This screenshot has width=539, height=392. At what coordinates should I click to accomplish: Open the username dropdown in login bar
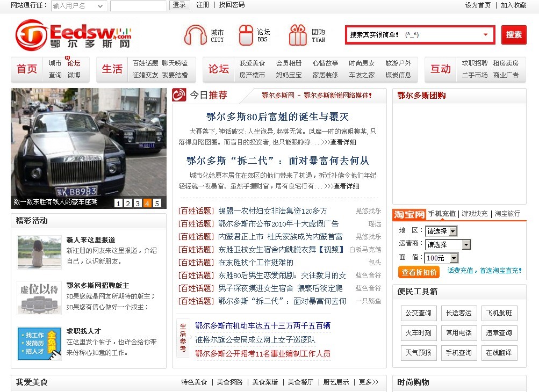(100, 6)
